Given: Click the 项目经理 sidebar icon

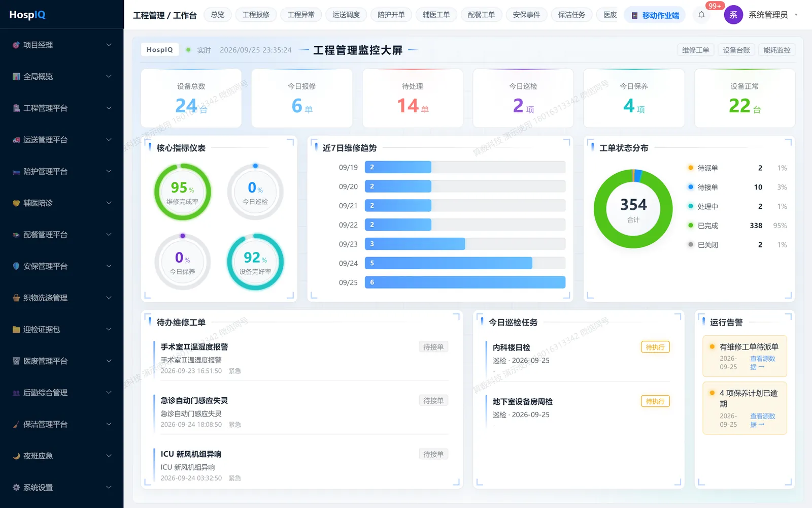Looking at the screenshot, I should click(16, 45).
